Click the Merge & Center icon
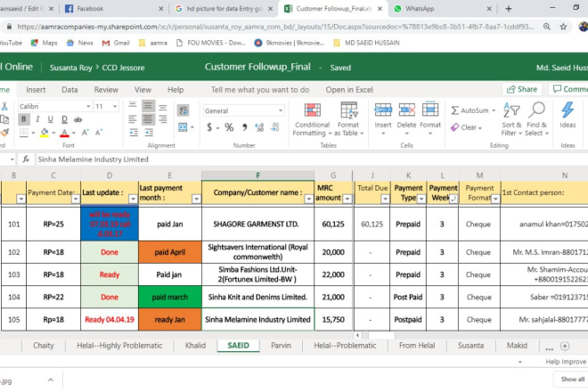The image size is (588, 392). 183,127
